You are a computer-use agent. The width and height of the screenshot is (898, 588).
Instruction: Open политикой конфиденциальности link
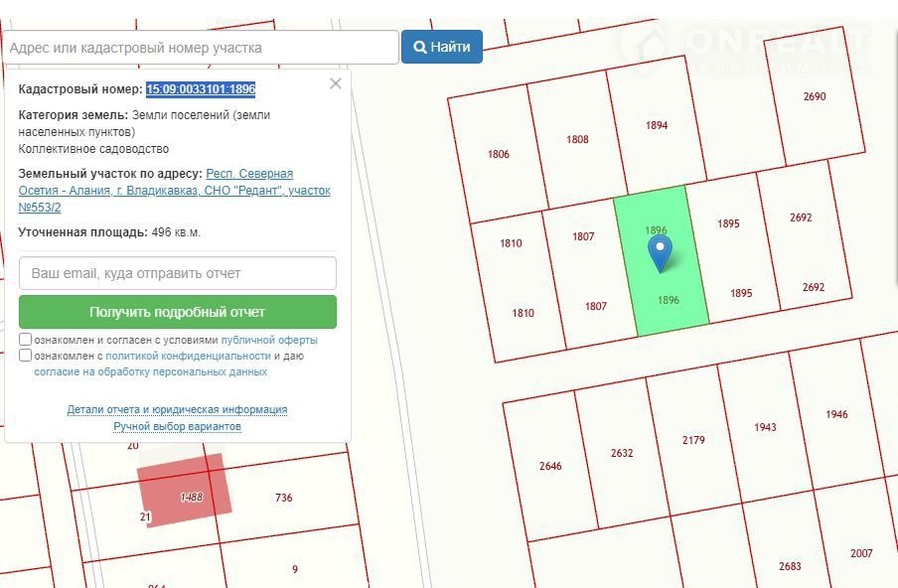pyautogui.click(x=188, y=356)
